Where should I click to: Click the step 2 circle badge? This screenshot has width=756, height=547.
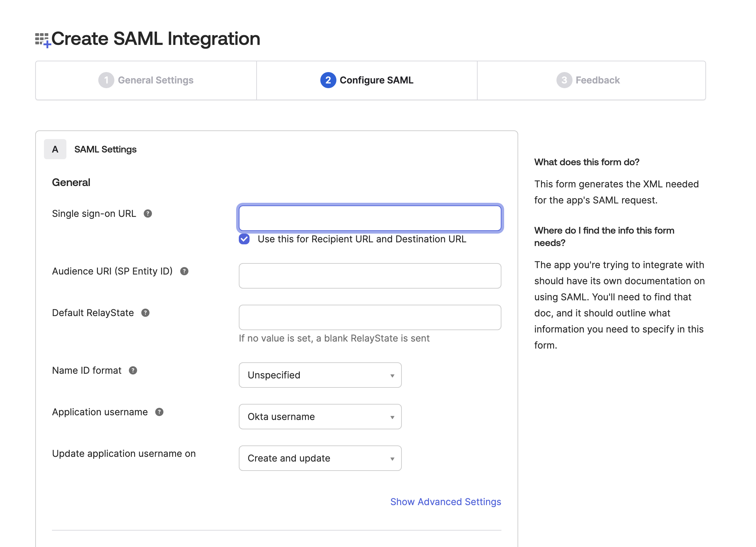(328, 80)
